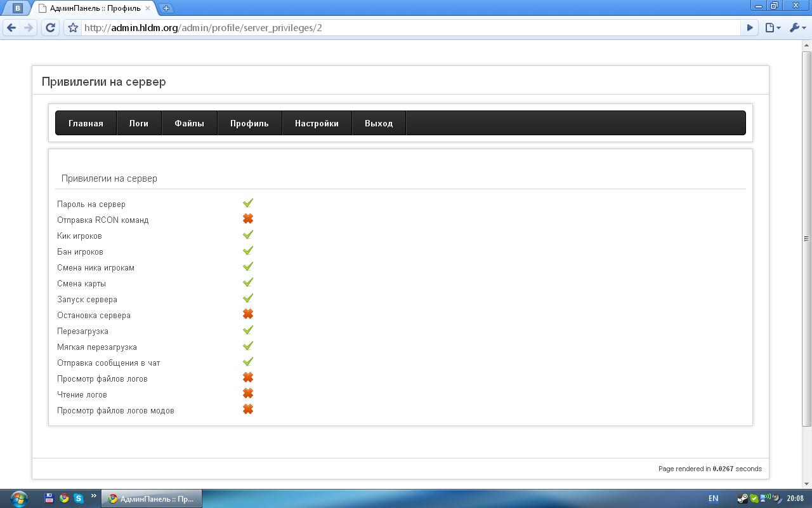Click the Выход logout button
The image size is (812, 508).
(x=379, y=123)
